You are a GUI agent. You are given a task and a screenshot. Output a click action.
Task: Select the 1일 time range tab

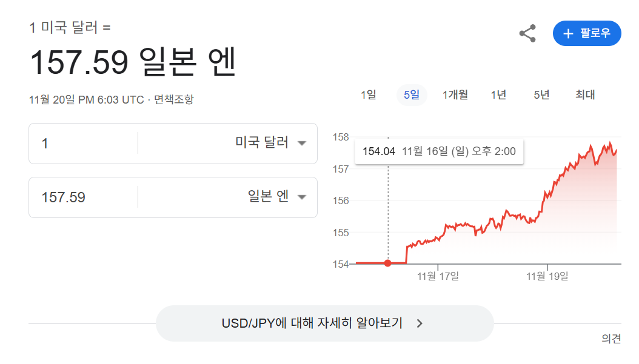[x=368, y=94]
